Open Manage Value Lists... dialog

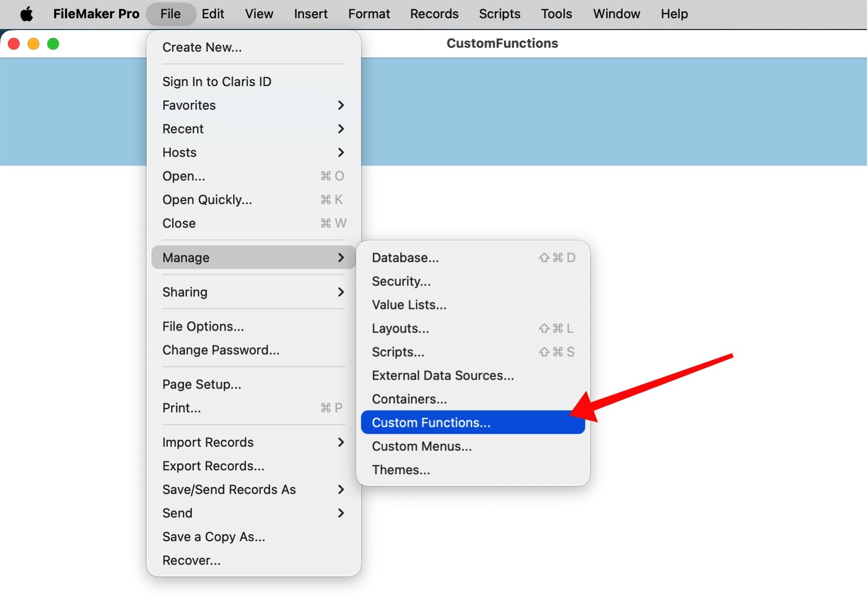click(x=473, y=305)
